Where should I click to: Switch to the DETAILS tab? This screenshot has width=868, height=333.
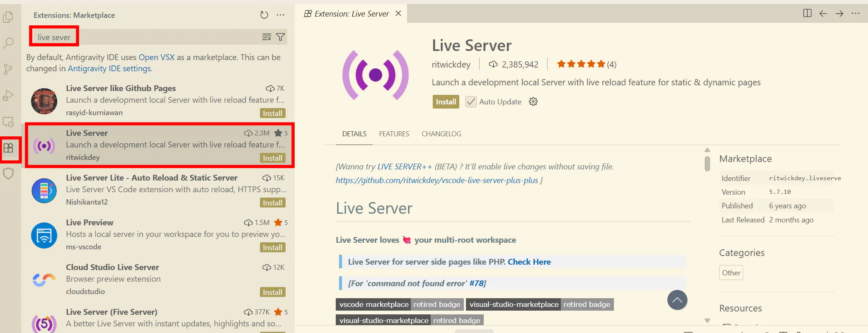[x=354, y=134]
